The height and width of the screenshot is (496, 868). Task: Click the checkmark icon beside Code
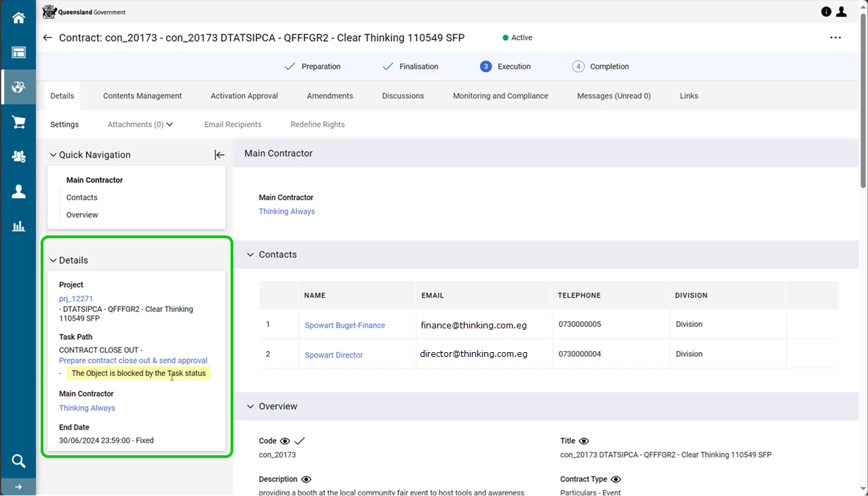click(x=300, y=441)
